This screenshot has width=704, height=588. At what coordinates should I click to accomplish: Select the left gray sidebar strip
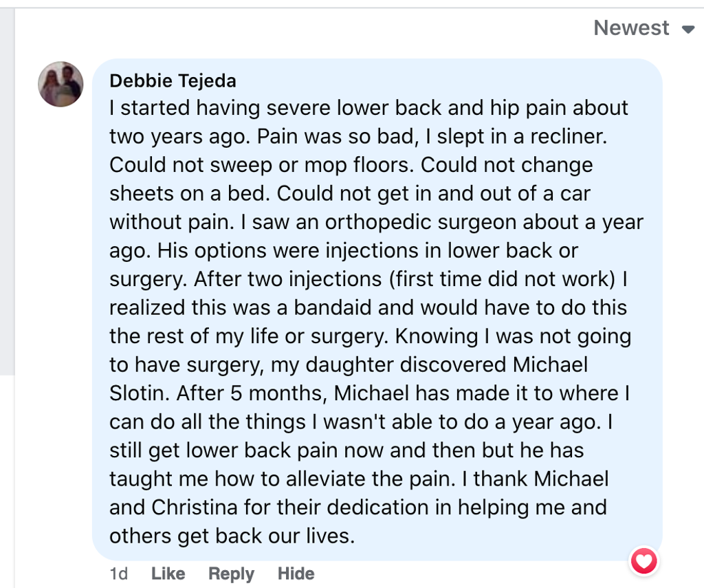pyautogui.click(x=7, y=191)
